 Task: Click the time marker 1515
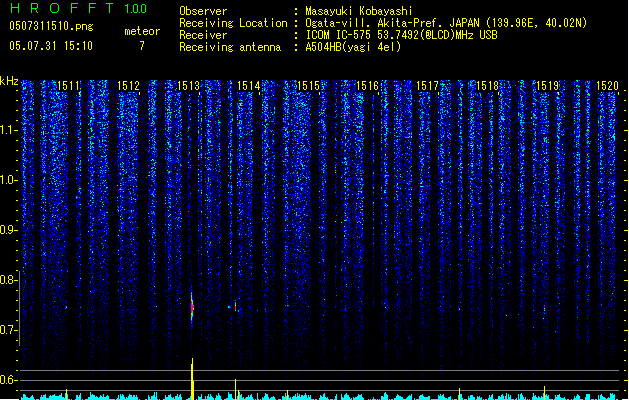(x=308, y=85)
